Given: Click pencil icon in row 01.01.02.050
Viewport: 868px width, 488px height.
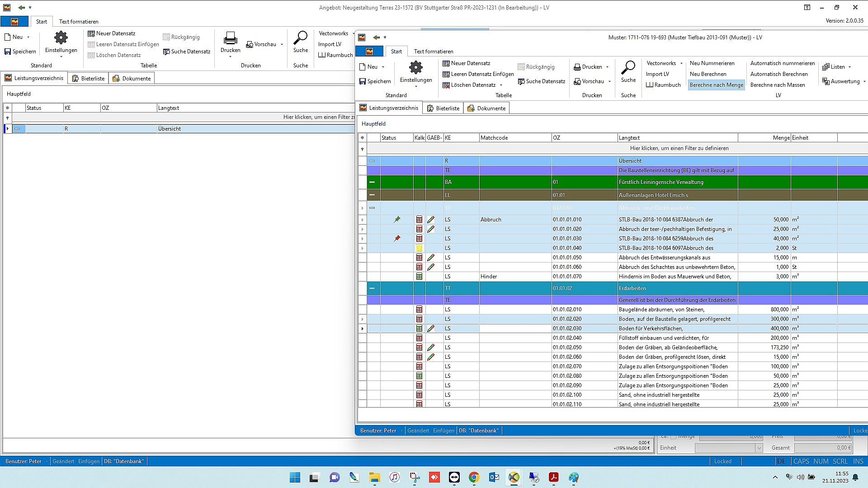Looking at the screenshot, I should coord(431,347).
